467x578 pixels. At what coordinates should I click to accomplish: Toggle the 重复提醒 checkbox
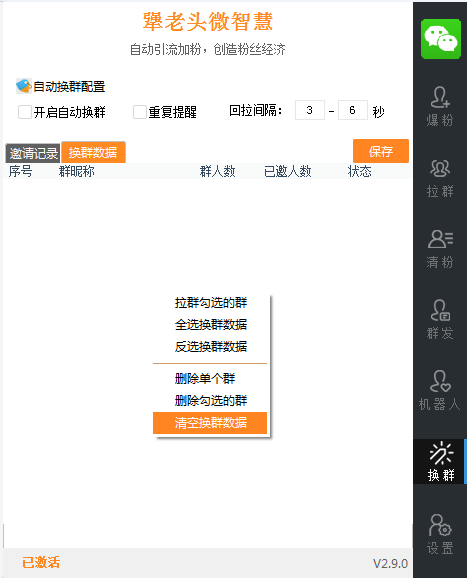[139, 112]
